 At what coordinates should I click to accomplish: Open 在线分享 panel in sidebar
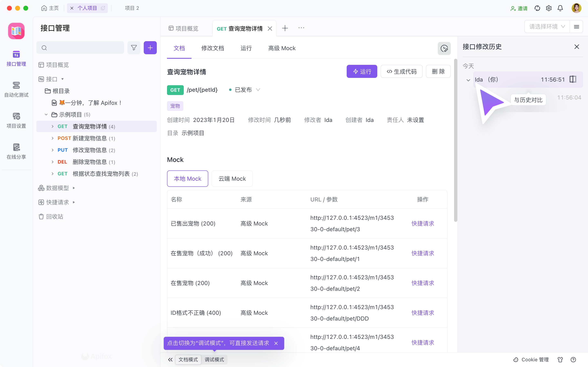coord(16,151)
